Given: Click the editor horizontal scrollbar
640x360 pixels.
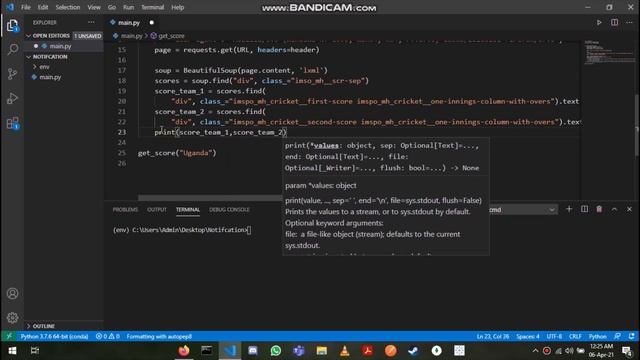Looking at the screenshot, I should [x=211, y=198].
